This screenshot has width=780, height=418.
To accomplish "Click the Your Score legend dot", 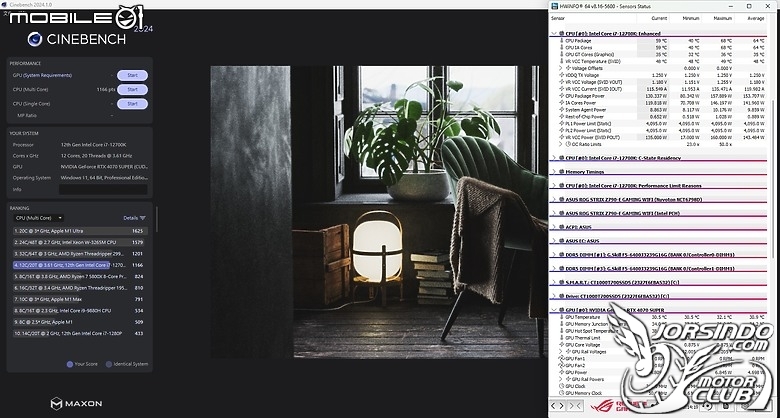I will point(70,364).
